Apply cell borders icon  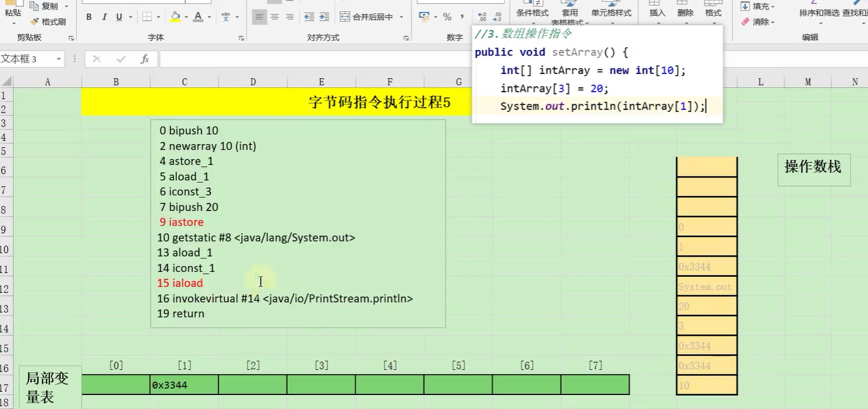point(147,17)
